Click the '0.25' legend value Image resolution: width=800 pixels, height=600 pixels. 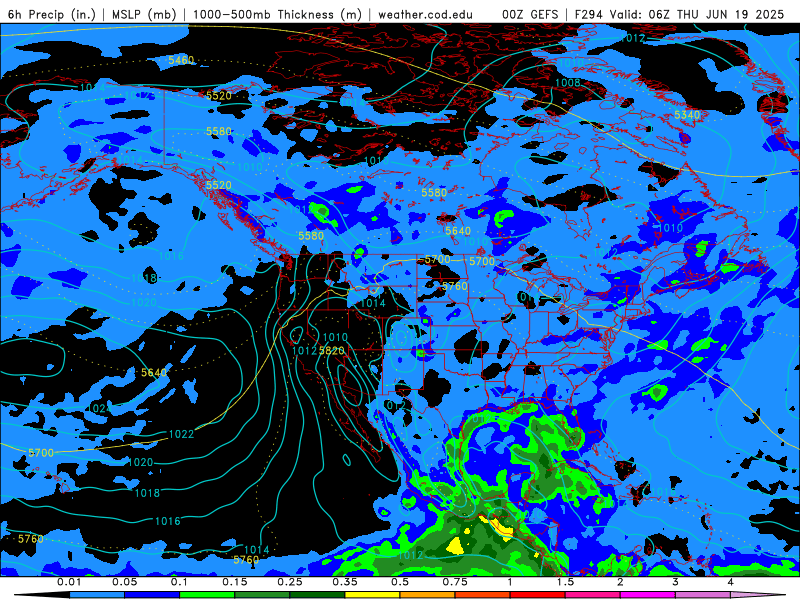pyautogui.click(x=290, y=582)
